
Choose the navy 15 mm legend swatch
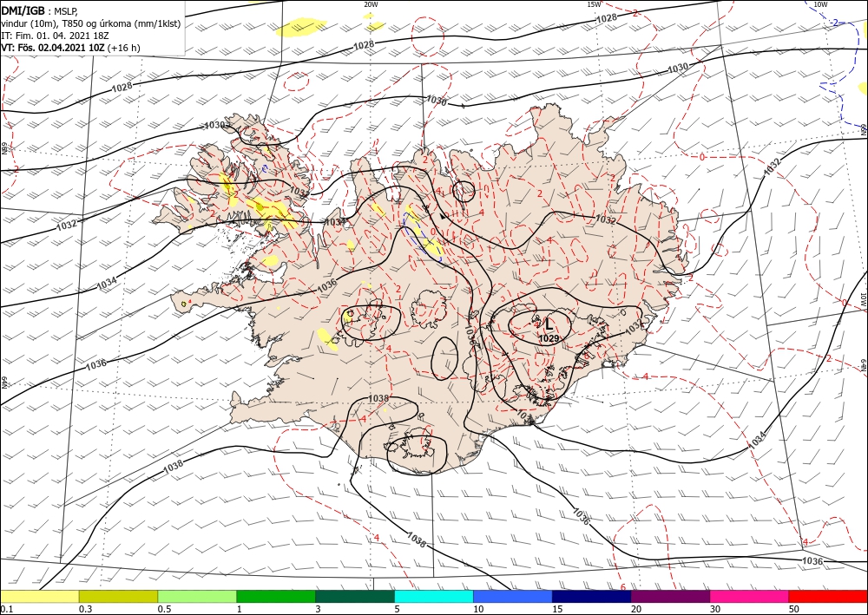tap(592, 596)
